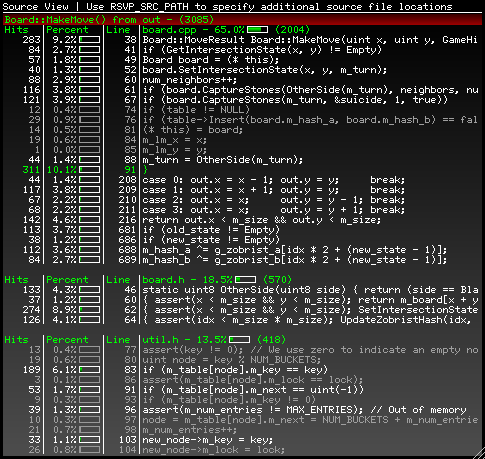Click the Hits column header for board.cpp

tap(16, 30)
